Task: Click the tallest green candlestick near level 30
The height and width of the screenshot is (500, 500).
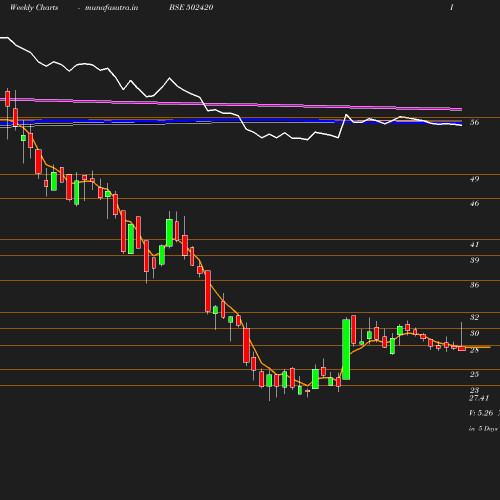Action: pyautogui.click(x=346, y=349)
